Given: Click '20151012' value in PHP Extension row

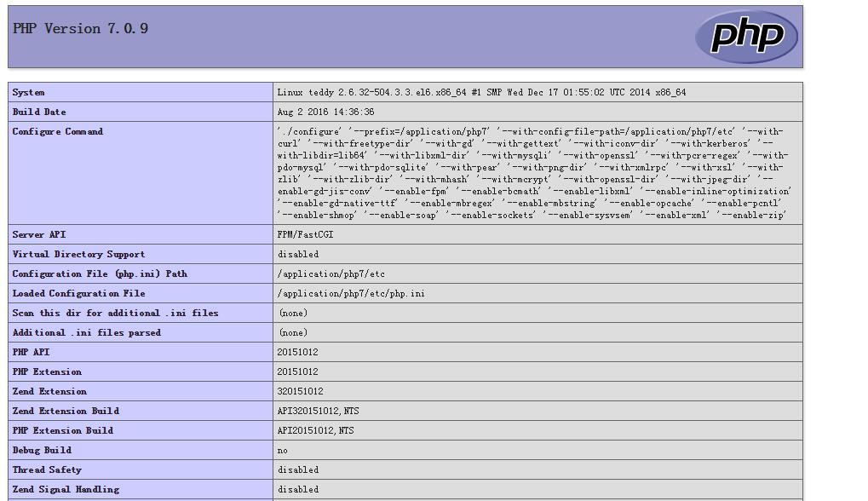Looking at the screenshot, I should coord(298,372).
